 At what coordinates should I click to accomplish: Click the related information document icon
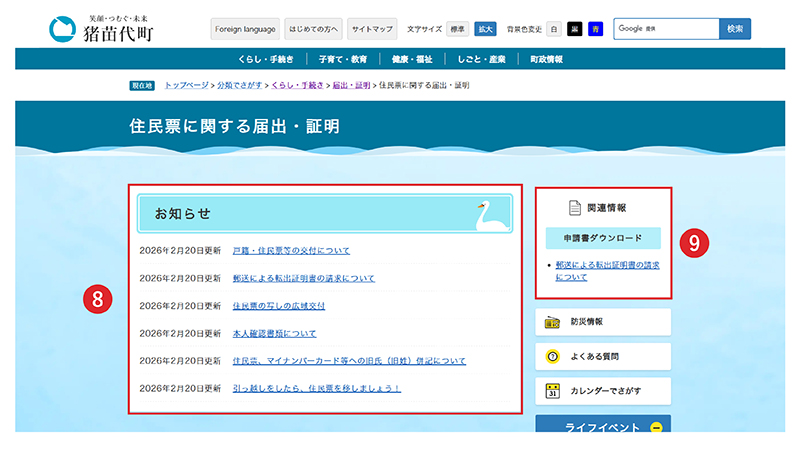(x=574, y=208)
